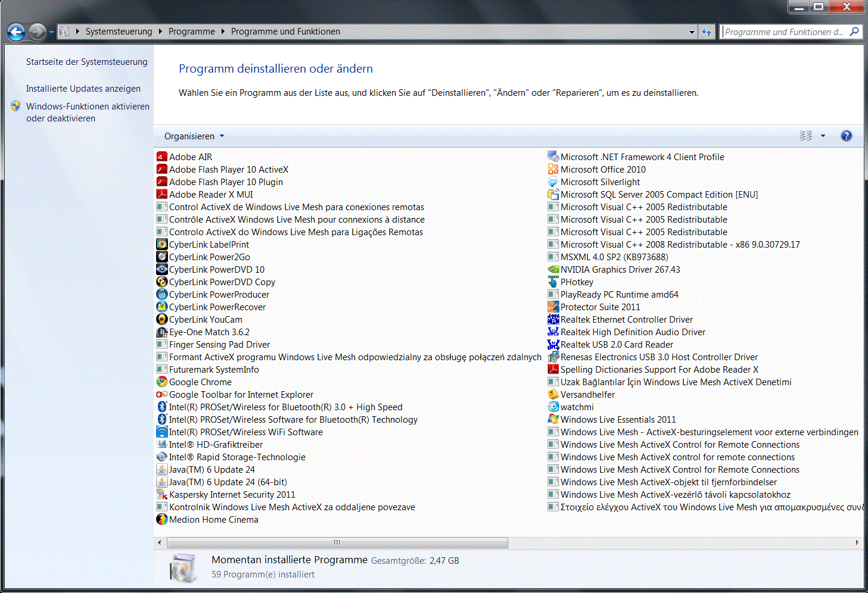The height and width of the screenshot is (593, 868).
Task: Select CyberLink PowerDVD Copy entry
Action: pos(216,282)
